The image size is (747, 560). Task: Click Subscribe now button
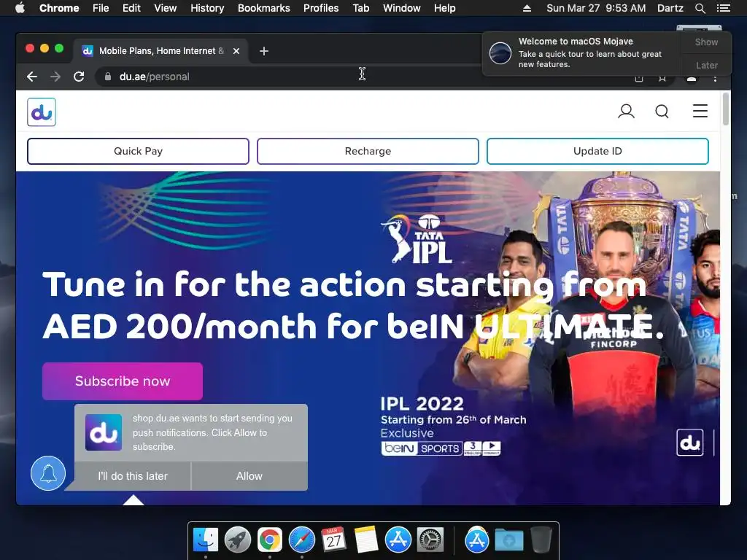pyautogui.click(x=123, y=381)
